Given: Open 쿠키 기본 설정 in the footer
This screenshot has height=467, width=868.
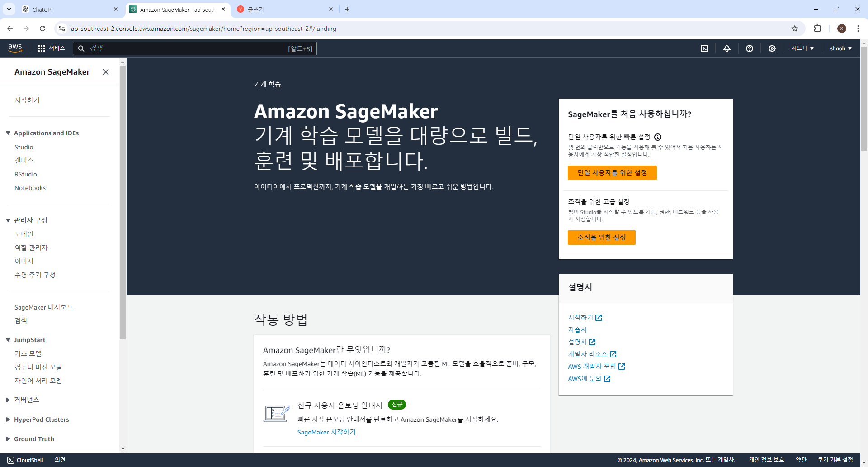Looking at the screenshot, I should [835, 460].
